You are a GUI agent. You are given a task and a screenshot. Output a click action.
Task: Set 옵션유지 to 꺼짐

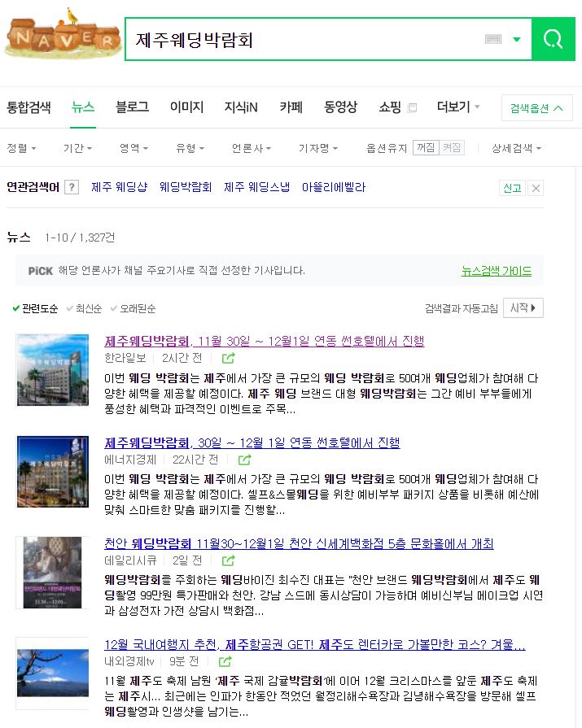426,148
